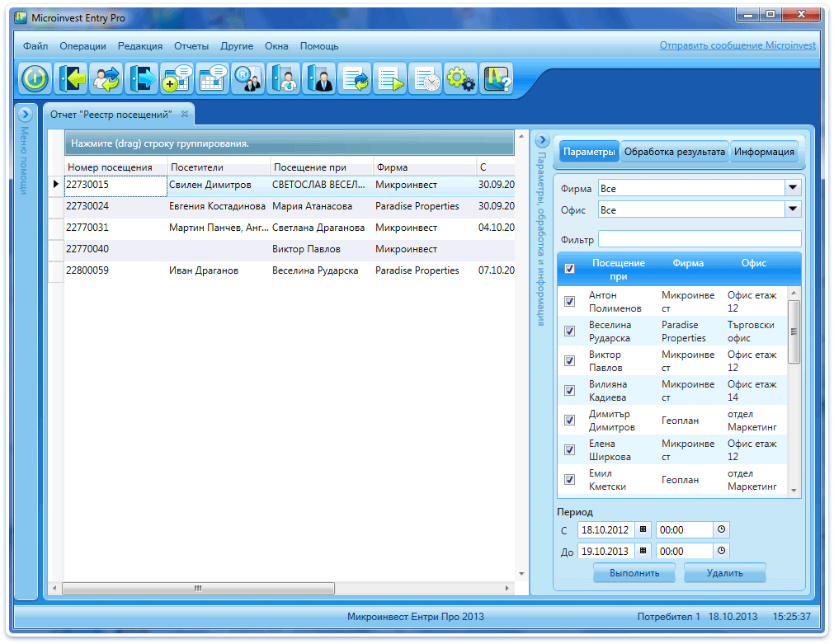The width and height of the screenshot is (834, 644).
Task: Click into the Фильтр text field
Action: click(700, 239)
